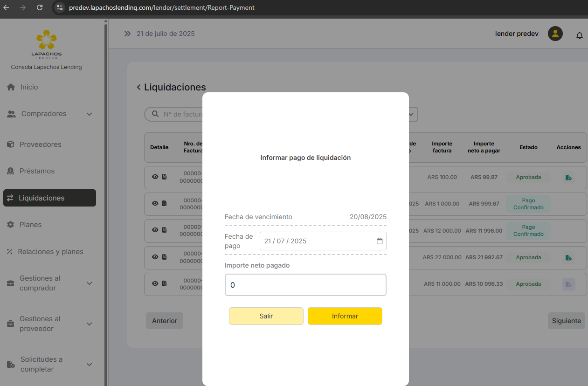Click the Salir button to exit dialog
This screenshot has width=588, height=386.
coord(266,316)
